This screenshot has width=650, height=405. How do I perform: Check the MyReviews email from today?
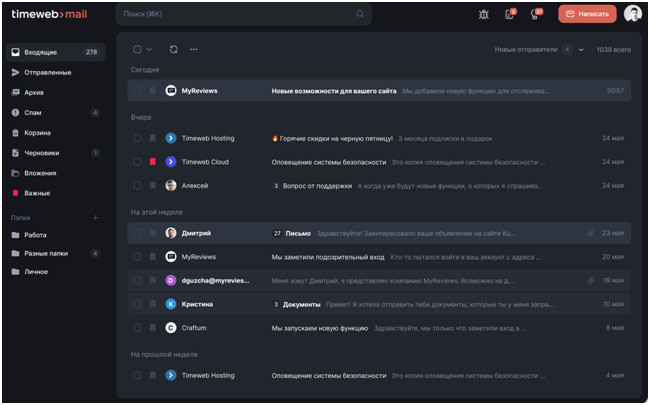137,90
